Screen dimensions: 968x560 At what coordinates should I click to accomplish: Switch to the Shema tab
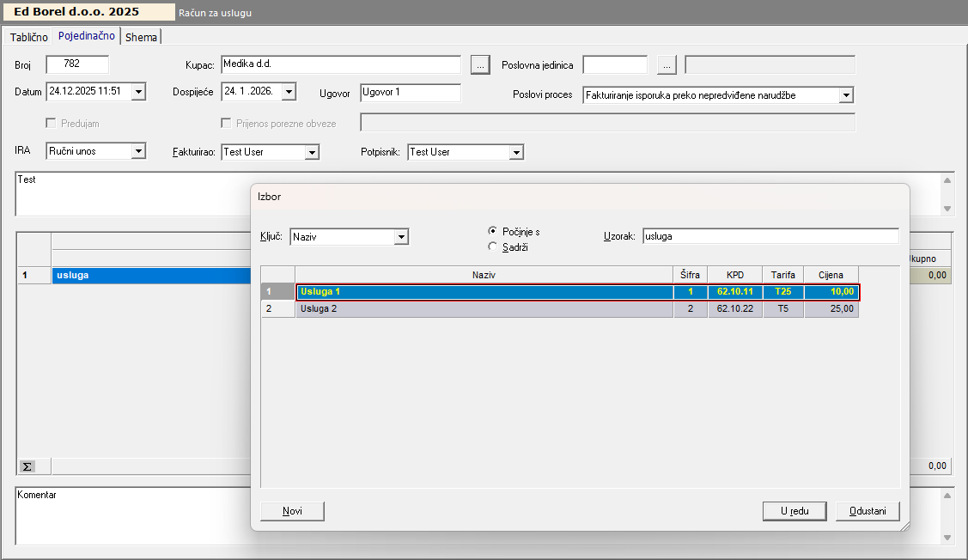tap(142, 37)
